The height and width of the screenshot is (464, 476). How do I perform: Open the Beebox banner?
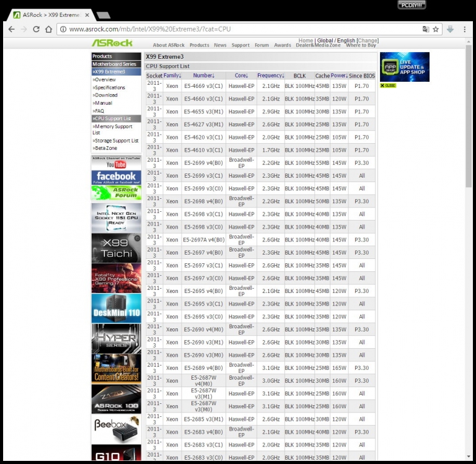117,429
